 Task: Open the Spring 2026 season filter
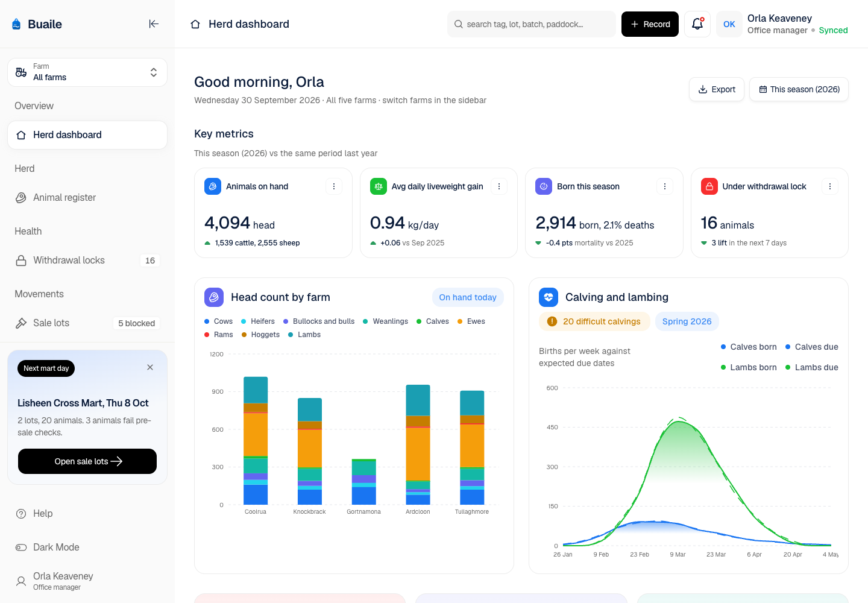[x=687, y=321]
